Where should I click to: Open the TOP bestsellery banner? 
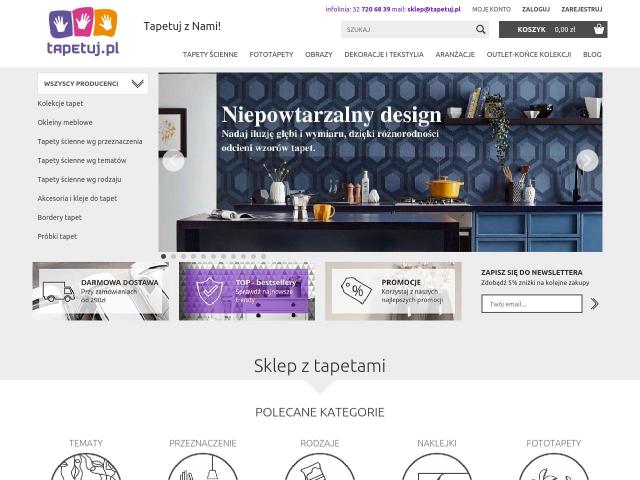click(x=247, y=291)
